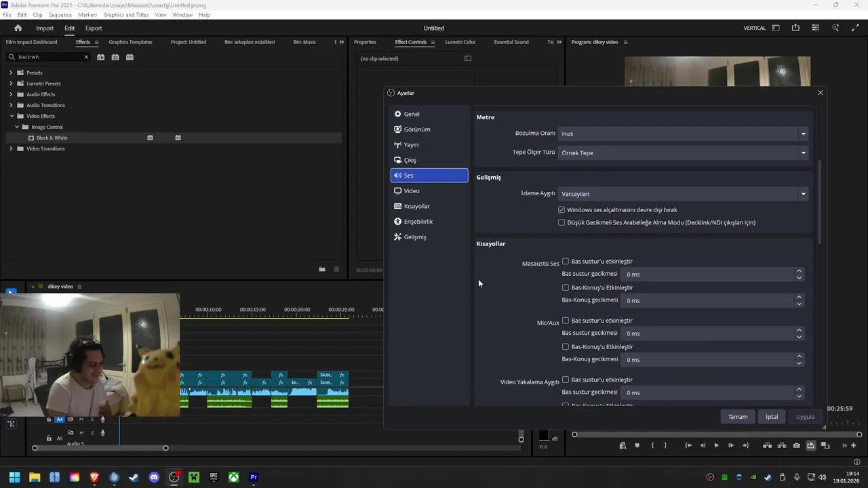Screen dimensions: 868x488
Task: Click the Export share icon in the header
Action: [x=795, y=28]
